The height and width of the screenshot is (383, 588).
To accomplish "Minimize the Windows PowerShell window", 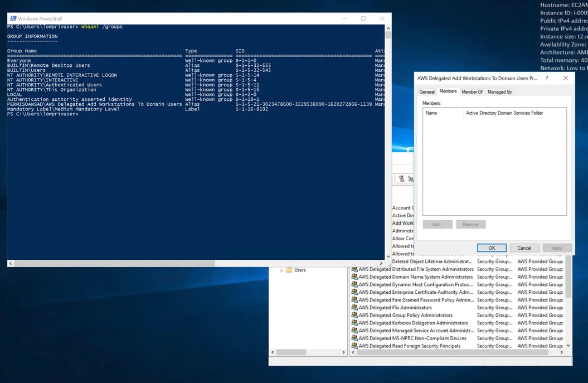I will tap(344, 18).
